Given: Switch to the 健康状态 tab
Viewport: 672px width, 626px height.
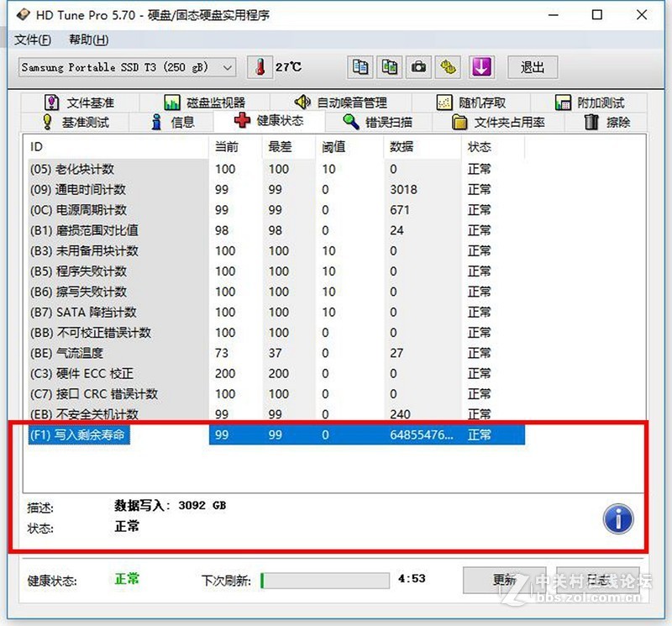Looking at the screenshot, I should pyautogui.click(x=277, y=121).
